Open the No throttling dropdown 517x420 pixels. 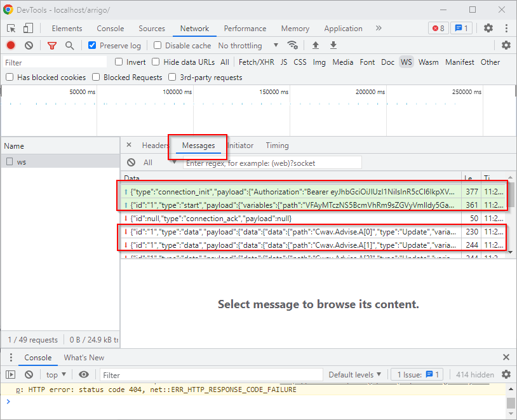[x=248, y=46]
